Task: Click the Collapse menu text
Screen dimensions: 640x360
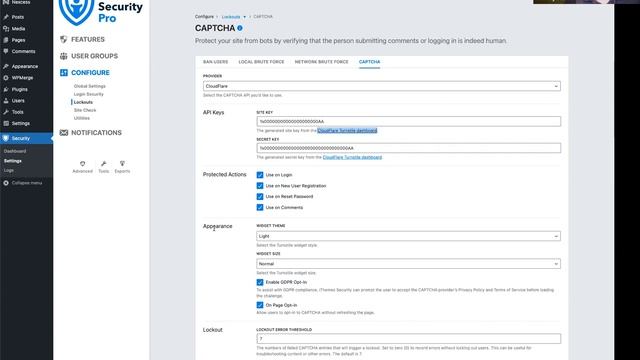Action: point(27,183)
